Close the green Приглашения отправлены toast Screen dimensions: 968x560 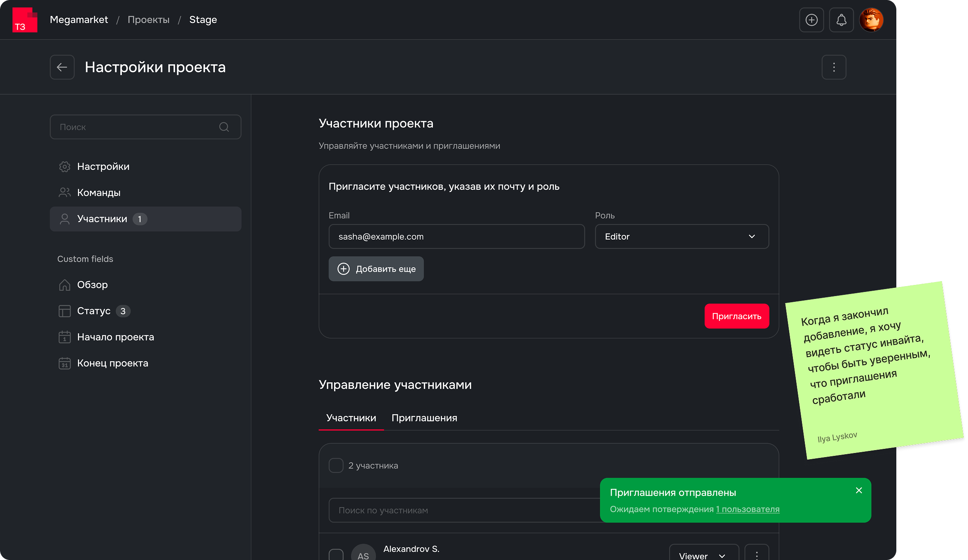[859, 490]
